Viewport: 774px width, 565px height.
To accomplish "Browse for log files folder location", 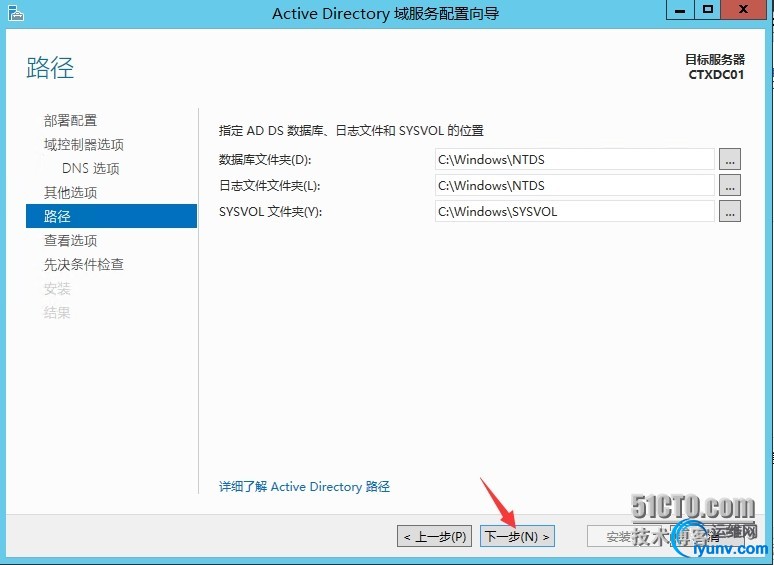I will pos(730,186).
